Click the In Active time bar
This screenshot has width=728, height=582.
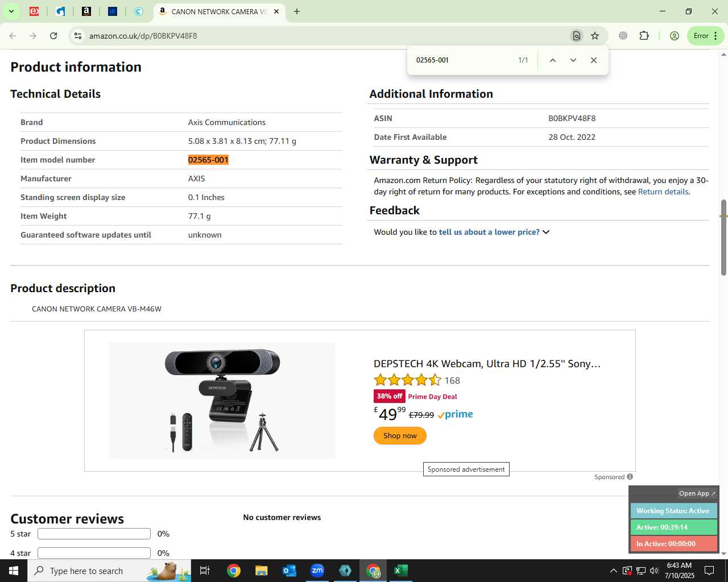coord(673,544)
